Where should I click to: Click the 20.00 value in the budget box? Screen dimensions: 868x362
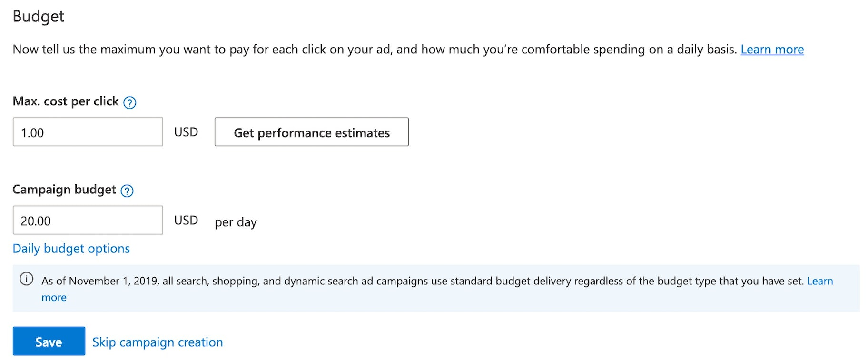pos(36,221)
